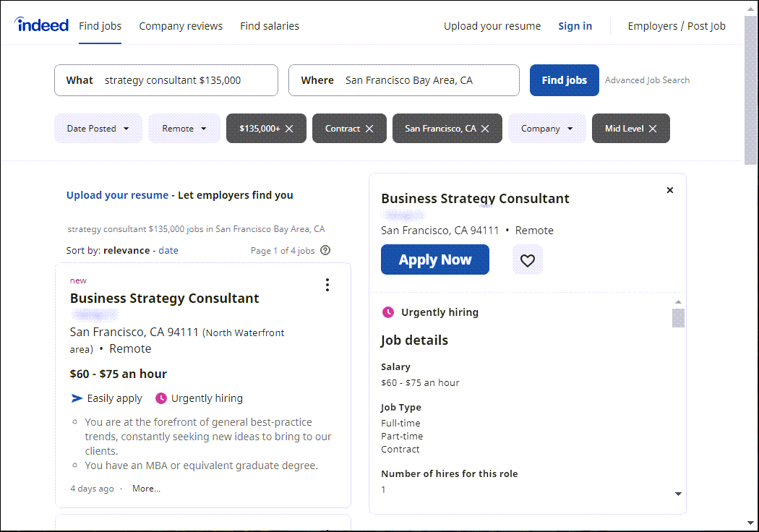Go to Company reviews tab
Image resolution: width=759 pixels, height=532 pixels.
(x=181, y=26)
